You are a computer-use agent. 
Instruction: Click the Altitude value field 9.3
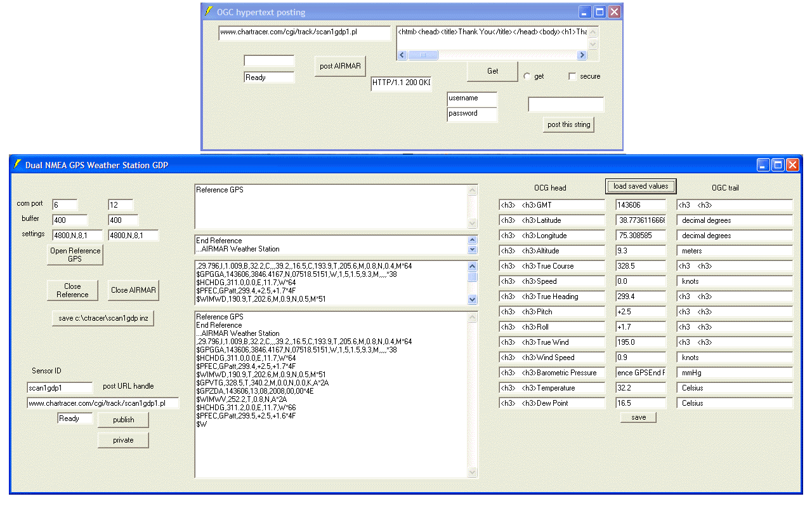click(x=641, y=251)
